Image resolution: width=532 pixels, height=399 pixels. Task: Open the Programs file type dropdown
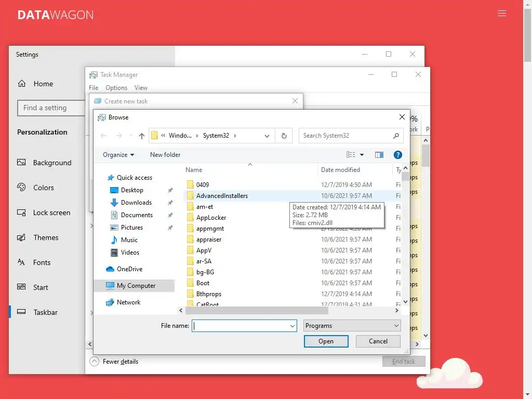[352, 326]
